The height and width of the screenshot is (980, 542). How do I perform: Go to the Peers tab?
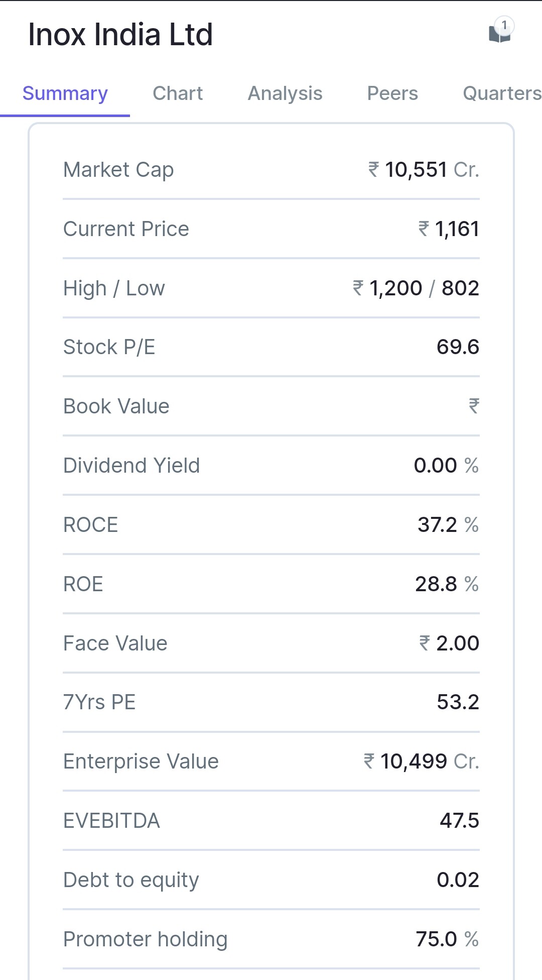point(392,93)
